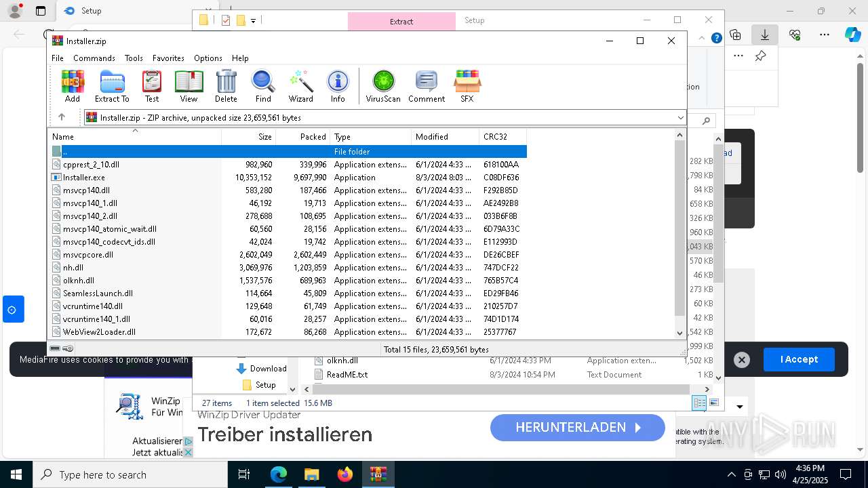Show archive Info

point(338,86)
